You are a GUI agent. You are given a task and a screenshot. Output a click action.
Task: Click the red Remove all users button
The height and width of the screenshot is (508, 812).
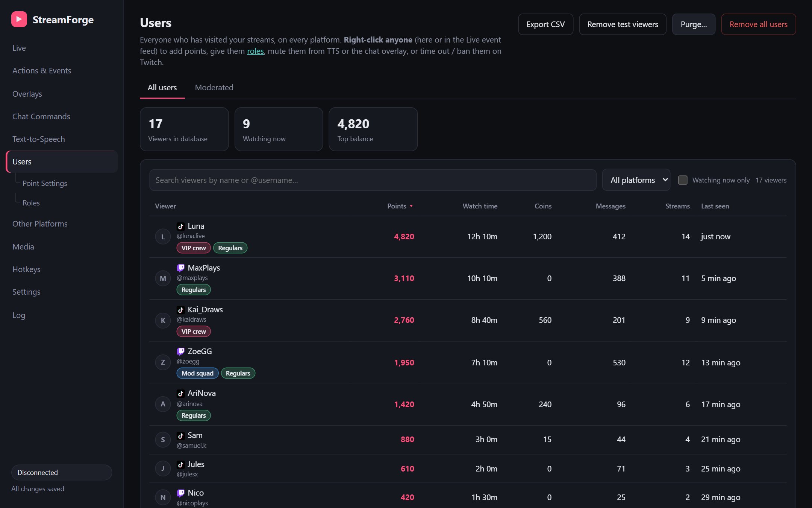[758, 24]
